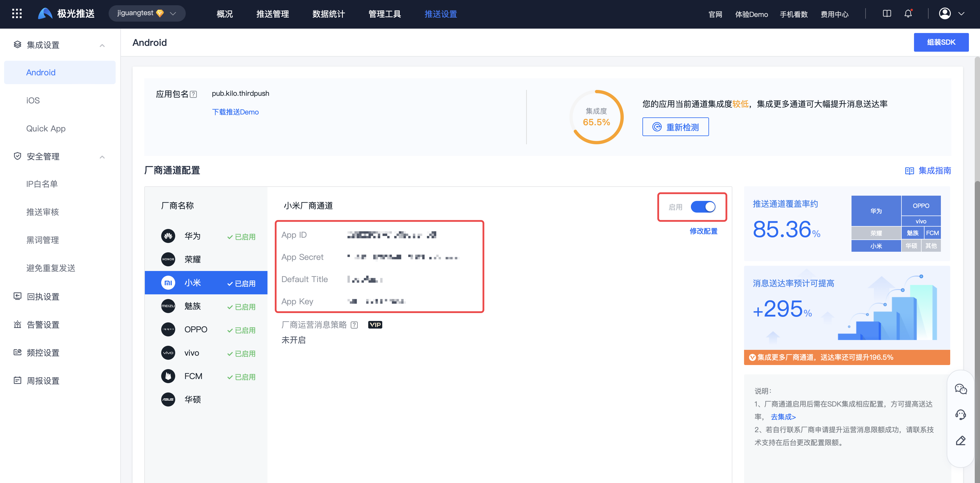Open the 费用中心 link
Screen dimensions: 980x483
[x=834, y=14]
